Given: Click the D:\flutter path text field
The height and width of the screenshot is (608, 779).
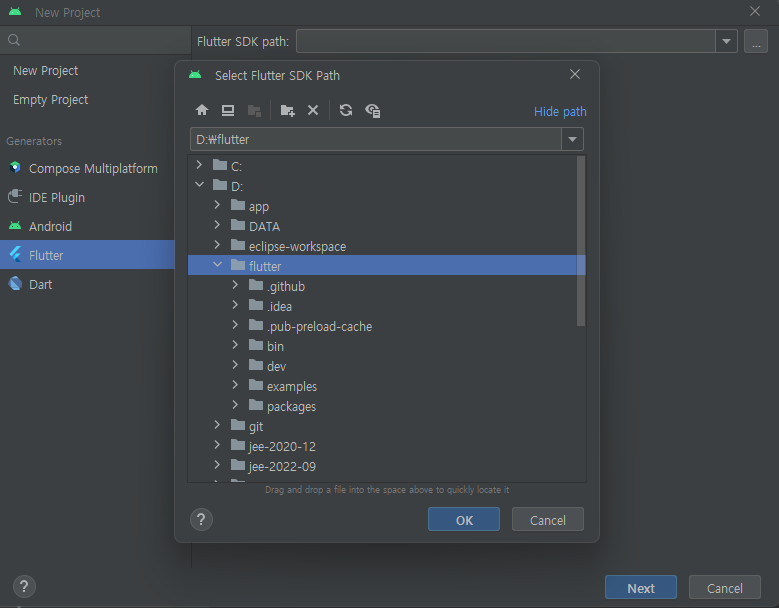Looking at the screenshot, I should coord(376,139).
